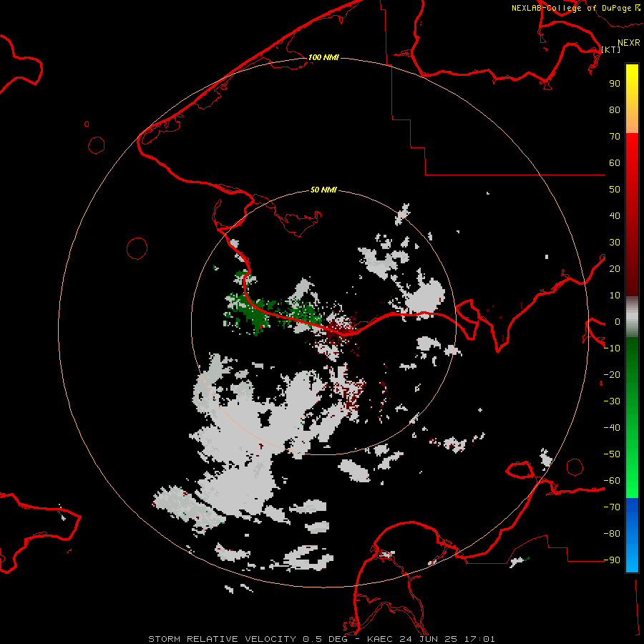
Task: Select the positive 70 scale value
Action: 615,137
